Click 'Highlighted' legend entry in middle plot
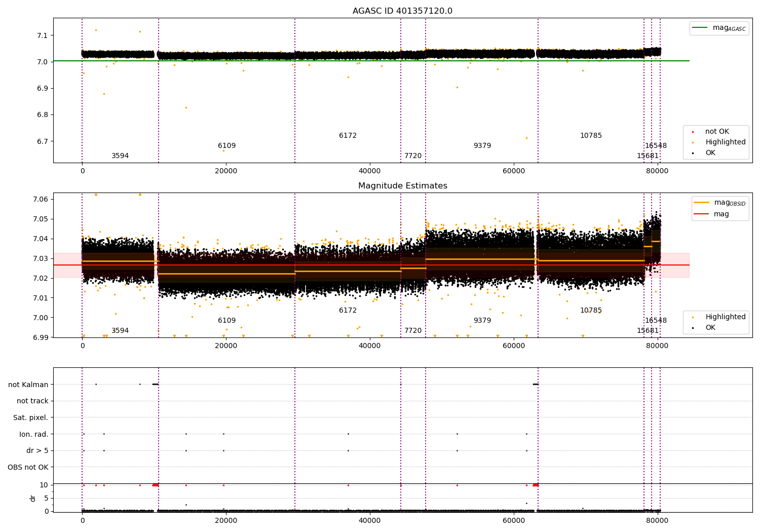760x532 pixels. coord(718,317)
